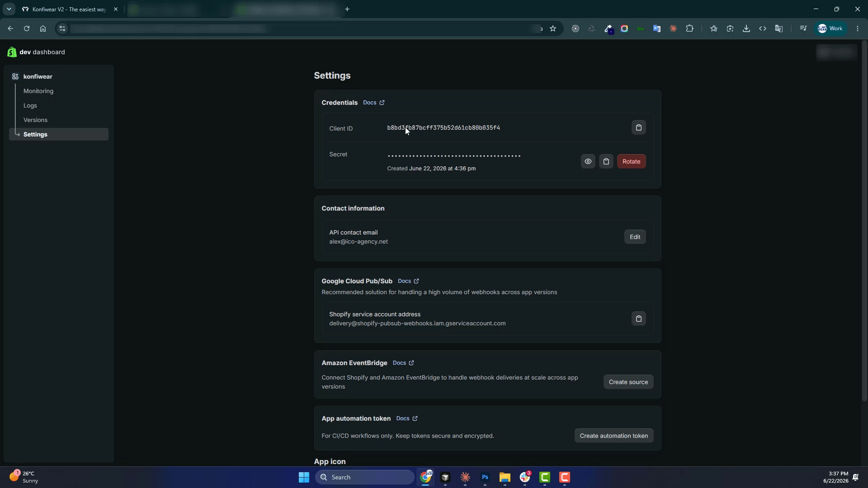Edit the API contact email
This screenshot has width=868, height=488.
(x=635, y=237)
